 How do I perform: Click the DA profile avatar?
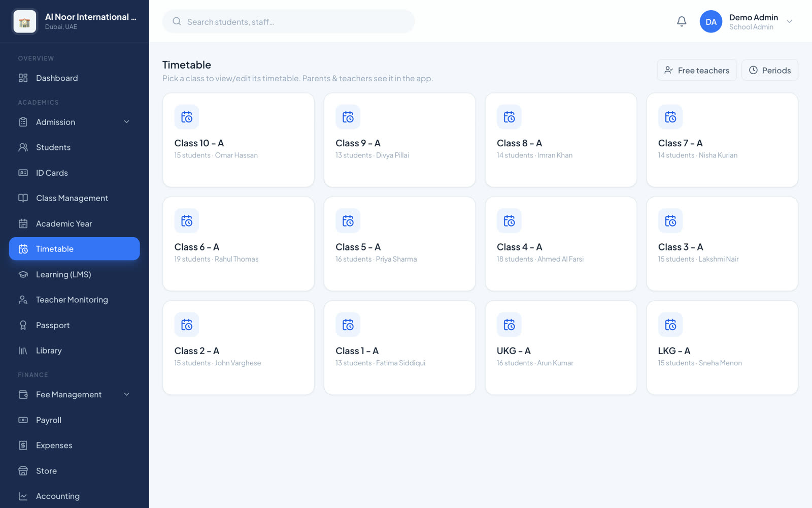pyautogui.click(x=711, y=22)
